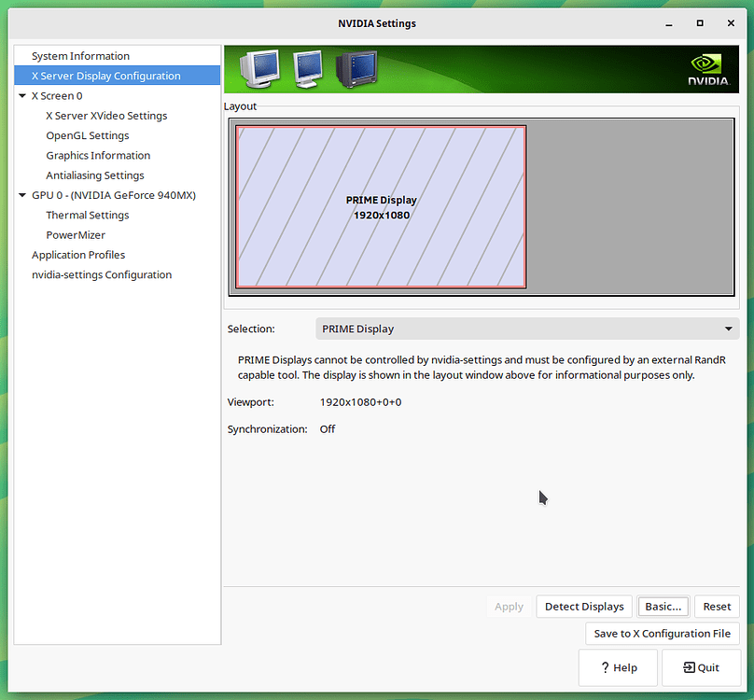
Task: Collapse the X Screen 0 tree node
Action: pos(22,96)
